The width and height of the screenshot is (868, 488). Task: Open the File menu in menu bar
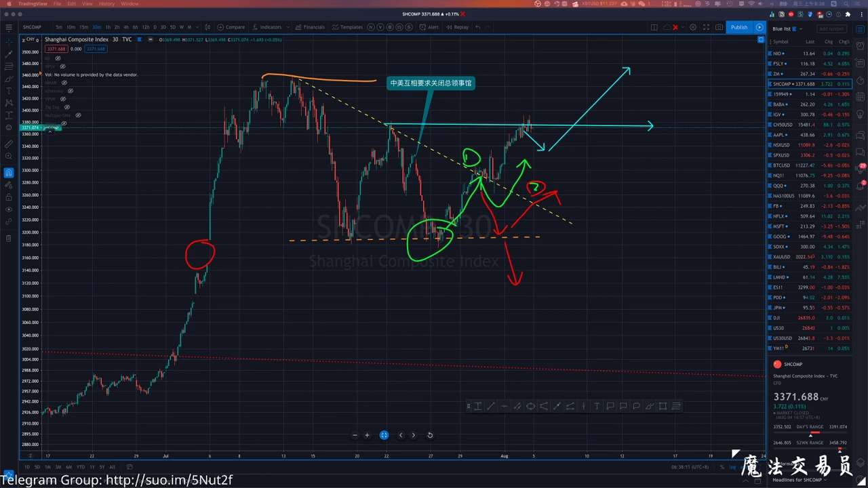coord(57,3)
